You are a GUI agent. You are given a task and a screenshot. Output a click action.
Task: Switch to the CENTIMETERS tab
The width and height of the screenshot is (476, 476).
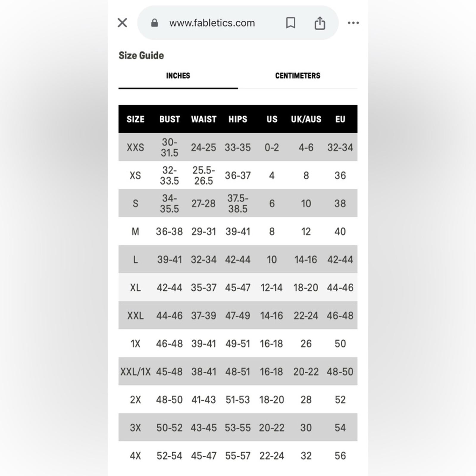(x=298, y=76)
